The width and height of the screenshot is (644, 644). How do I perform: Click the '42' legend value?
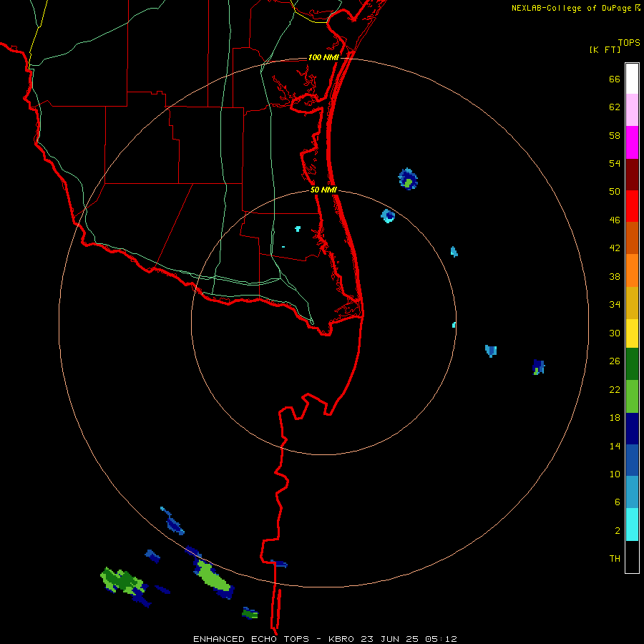click(x=615, y=248)
